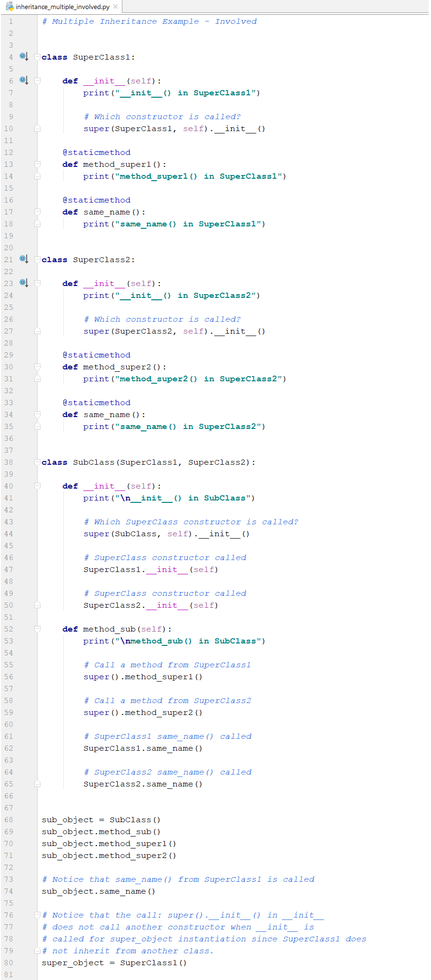Collapse the SuperClass2 class block
The height and width of the screenshot is (980, 431).
(38, 260)
